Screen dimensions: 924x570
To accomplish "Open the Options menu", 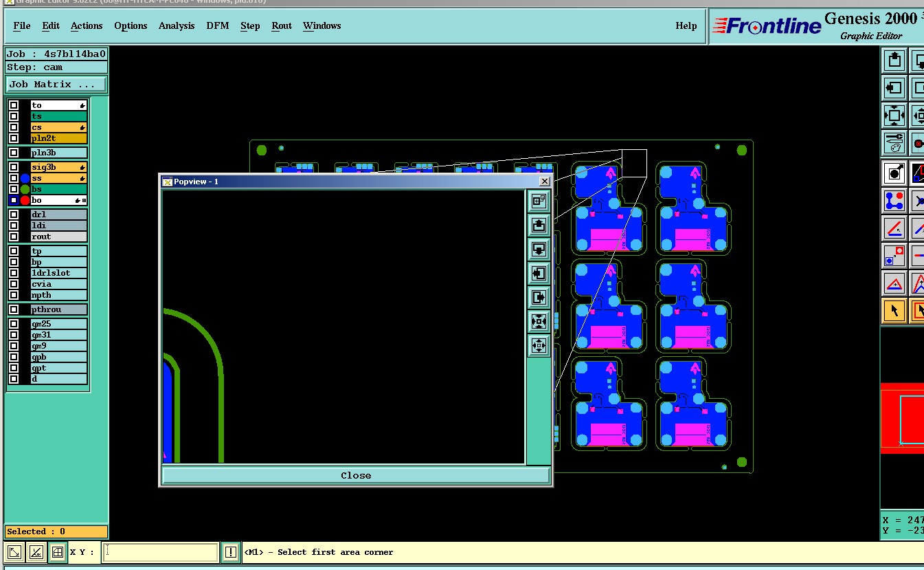I will coord(131,25).
